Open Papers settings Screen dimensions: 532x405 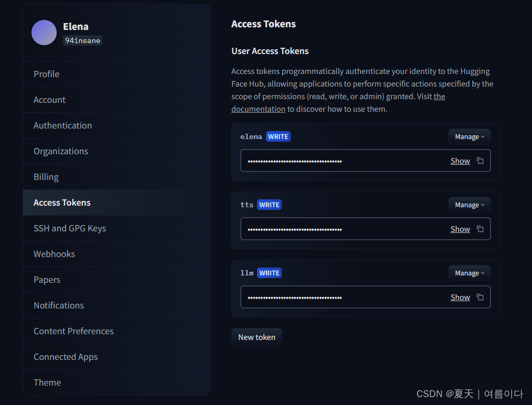116,280
